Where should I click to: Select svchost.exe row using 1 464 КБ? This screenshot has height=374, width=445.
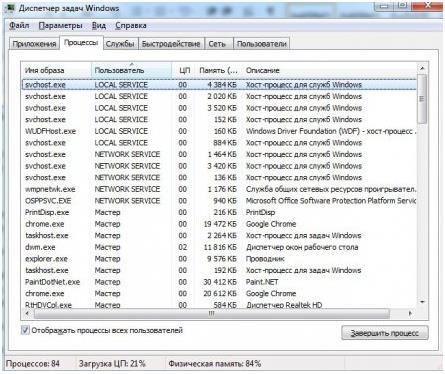(219, 154)
